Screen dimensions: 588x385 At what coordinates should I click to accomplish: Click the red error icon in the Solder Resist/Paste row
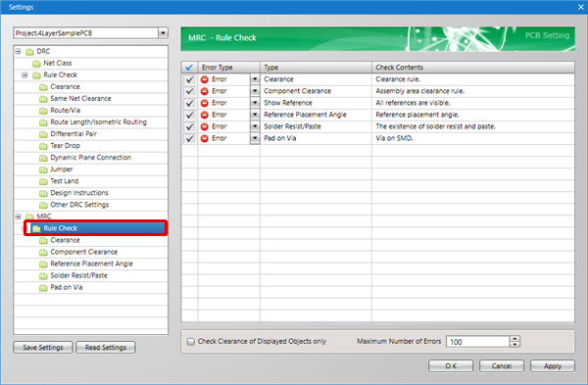click(205, 126)
